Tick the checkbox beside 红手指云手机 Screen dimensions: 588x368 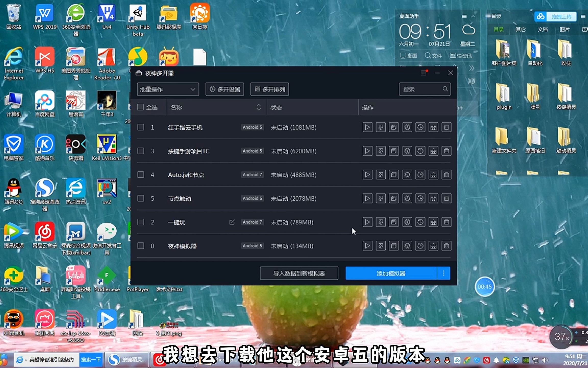pos(141,127)
